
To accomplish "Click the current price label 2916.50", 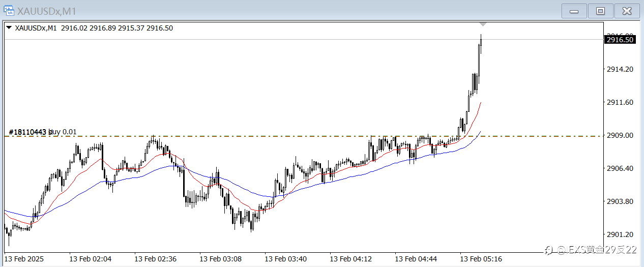I will [x=620, y=39].
